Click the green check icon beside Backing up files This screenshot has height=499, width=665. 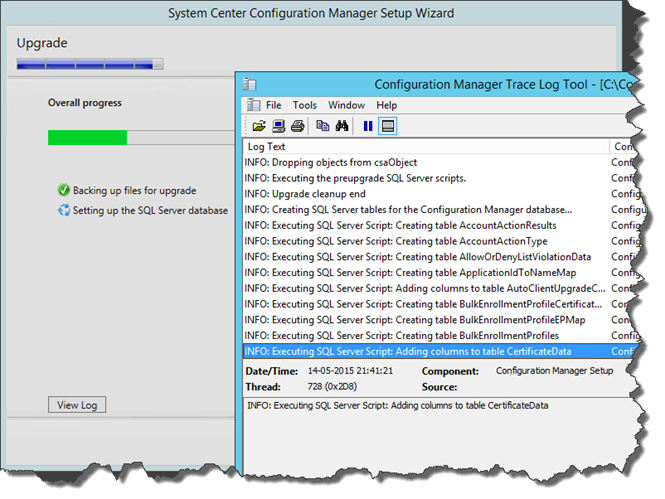tap(64, 190)
